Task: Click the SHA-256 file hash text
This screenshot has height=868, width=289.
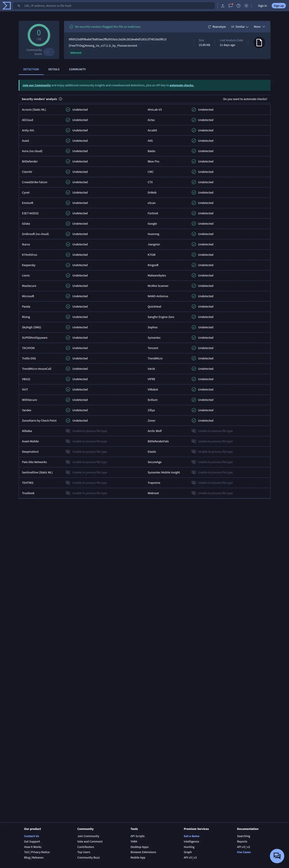Action: coord(117,39)
